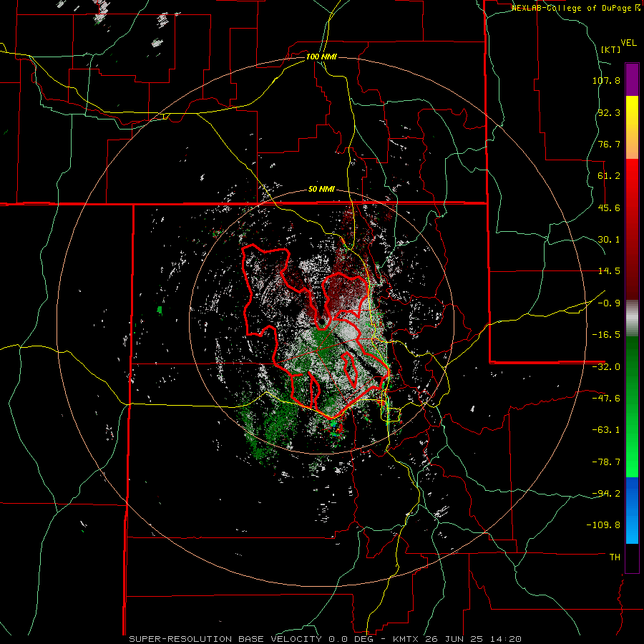Click the KMTX station ID in the caption
Screen dimensions: 644x644
pyautogui.click(x=406, y=639)
